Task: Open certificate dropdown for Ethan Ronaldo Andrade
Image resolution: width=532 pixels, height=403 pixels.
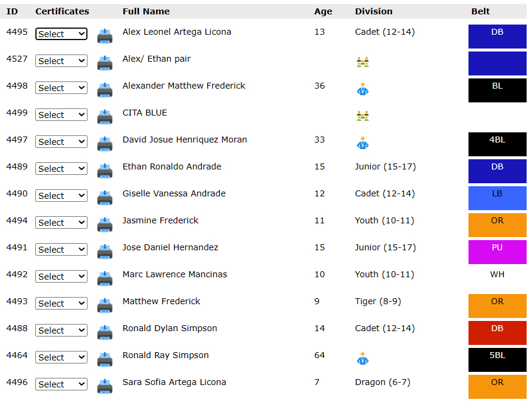Action: tap(61, 169)
